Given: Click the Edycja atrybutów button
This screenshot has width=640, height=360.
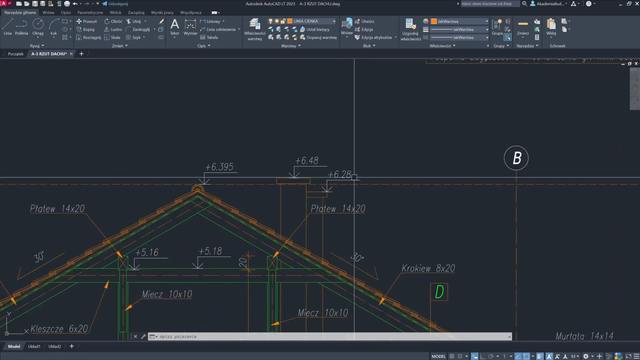Looking at the screenshot, I should coord(373,38).
